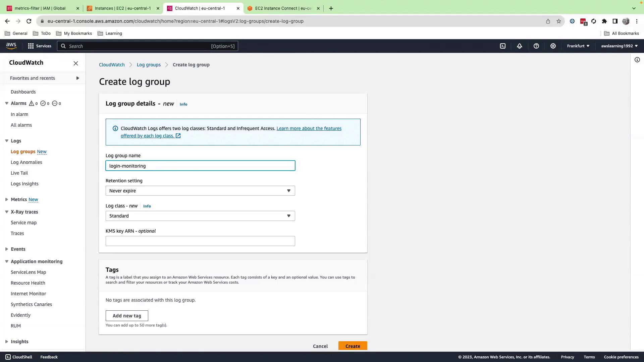Screen dimensions: 644x362
Task: Select Live Tail in the sidebar
Action: [19, 173]
